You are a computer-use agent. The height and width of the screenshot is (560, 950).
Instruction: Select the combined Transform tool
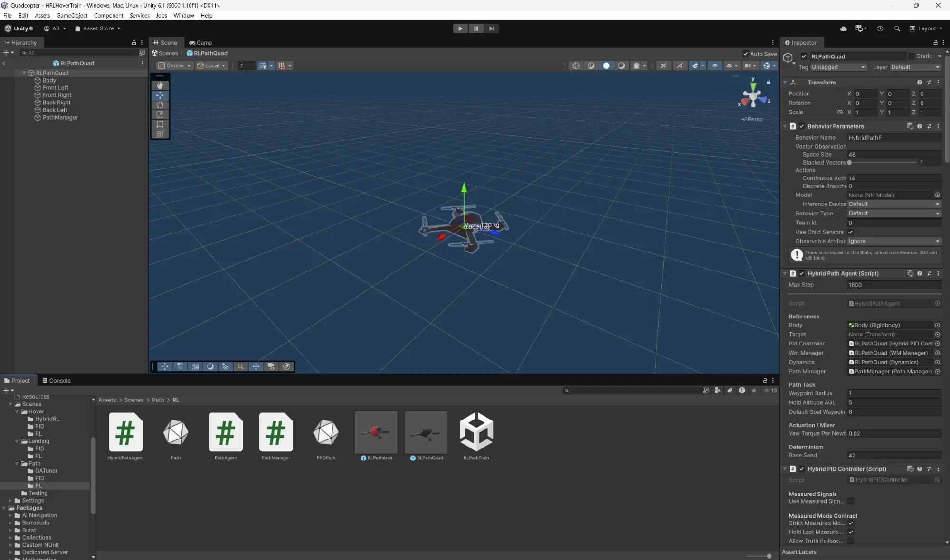[160, 134]
